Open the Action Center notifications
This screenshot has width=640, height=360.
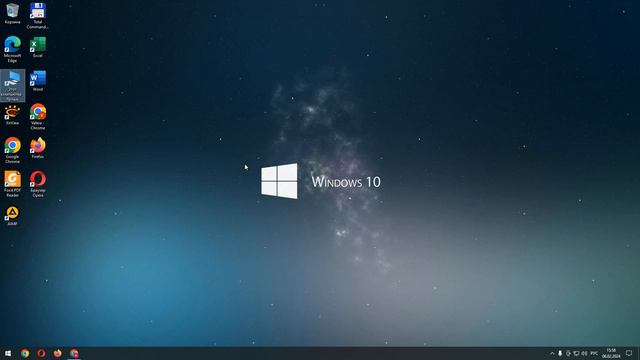(x=629, y=353)
